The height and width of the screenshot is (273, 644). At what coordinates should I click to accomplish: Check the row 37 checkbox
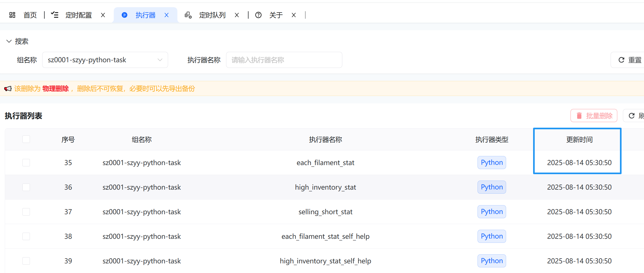click(x=26, y=212)
